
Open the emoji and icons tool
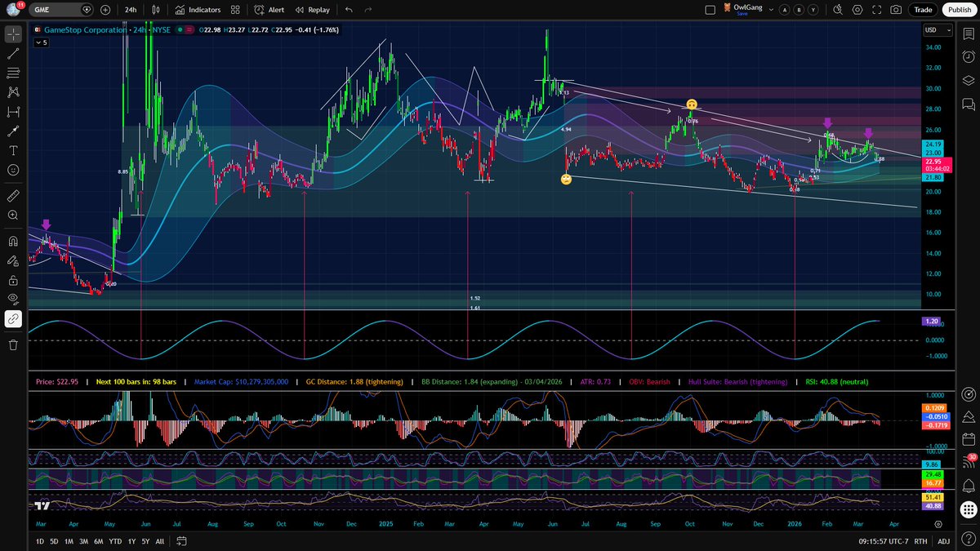[13, 170]
